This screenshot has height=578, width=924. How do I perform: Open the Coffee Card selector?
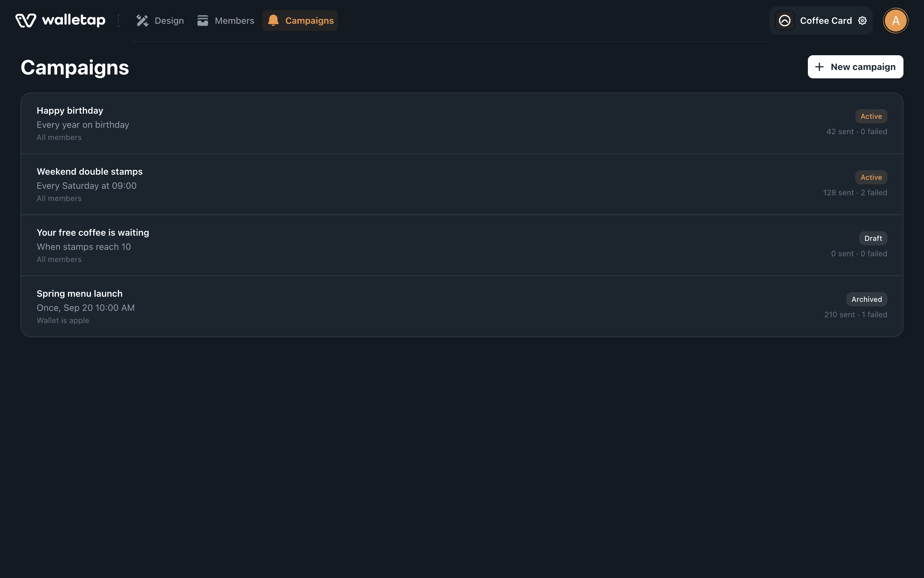pos(821,21)
